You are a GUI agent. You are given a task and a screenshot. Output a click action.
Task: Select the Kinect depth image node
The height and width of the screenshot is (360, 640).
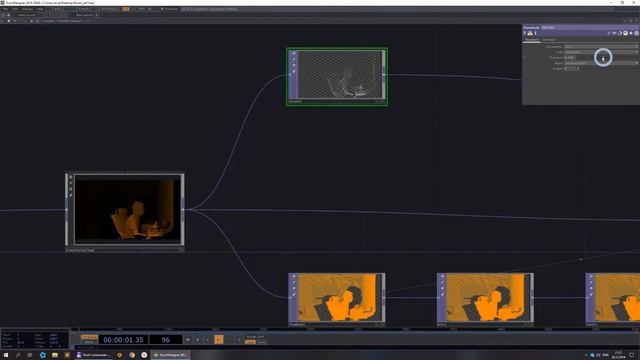pyautogui.click(x=127, y=209)
